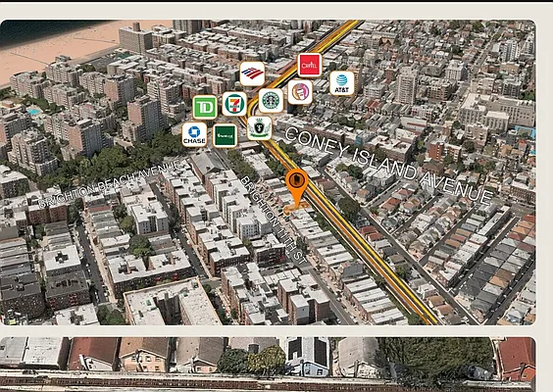Image resolution: width=553 pixels, height=392 pixels.
Task: Click the AT&T store icon
Action: point(342,83)
